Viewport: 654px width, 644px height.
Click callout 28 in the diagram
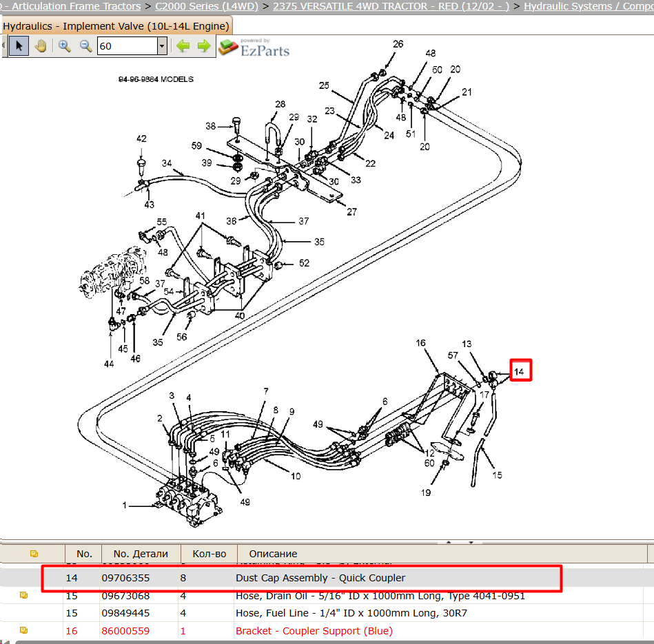point(280,104)
